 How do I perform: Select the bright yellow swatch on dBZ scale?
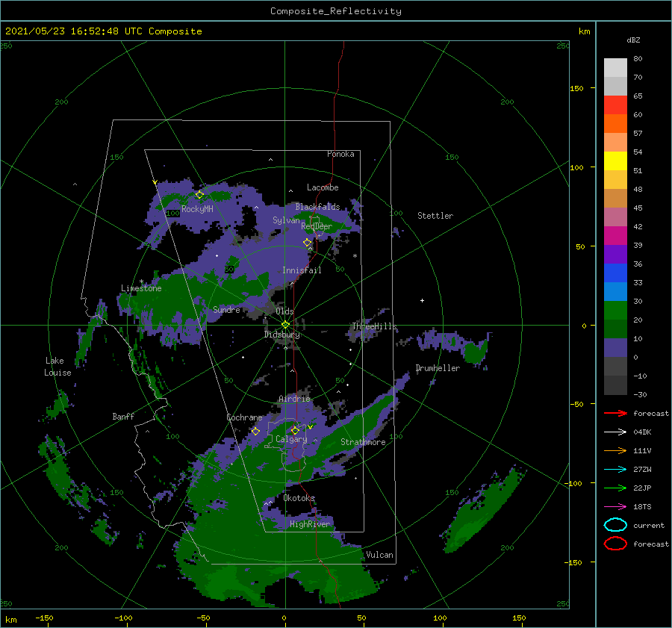(x=615, y=161)
